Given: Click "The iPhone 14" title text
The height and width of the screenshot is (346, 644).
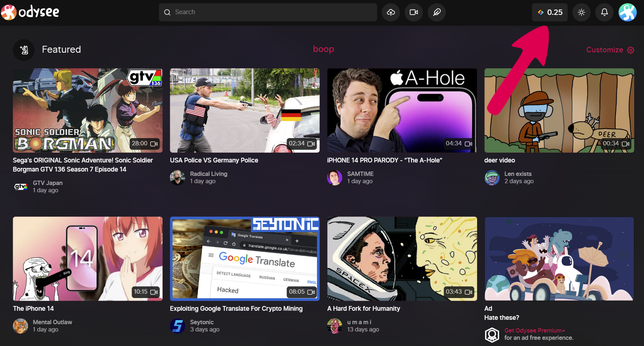Looking at the screenshot, I should 33,309.
